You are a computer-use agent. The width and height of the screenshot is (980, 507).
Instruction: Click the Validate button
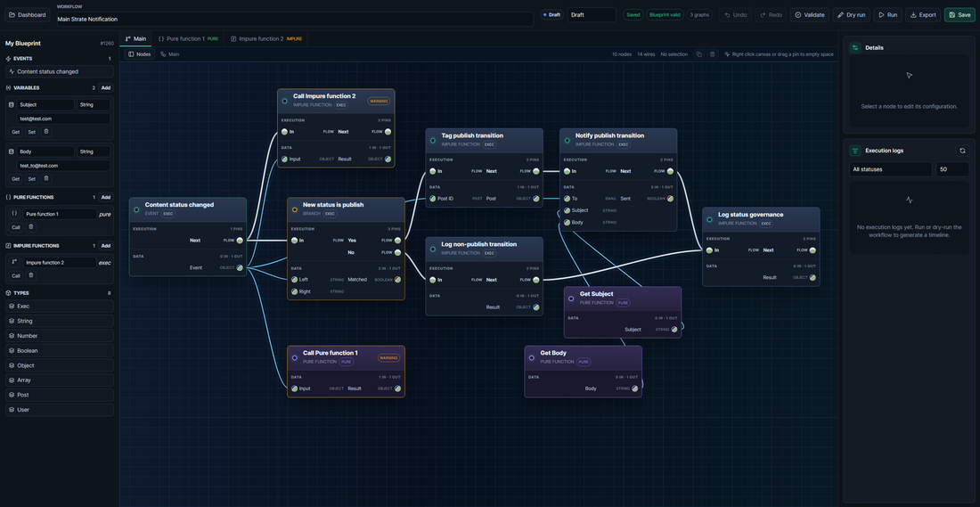[809, 14]
